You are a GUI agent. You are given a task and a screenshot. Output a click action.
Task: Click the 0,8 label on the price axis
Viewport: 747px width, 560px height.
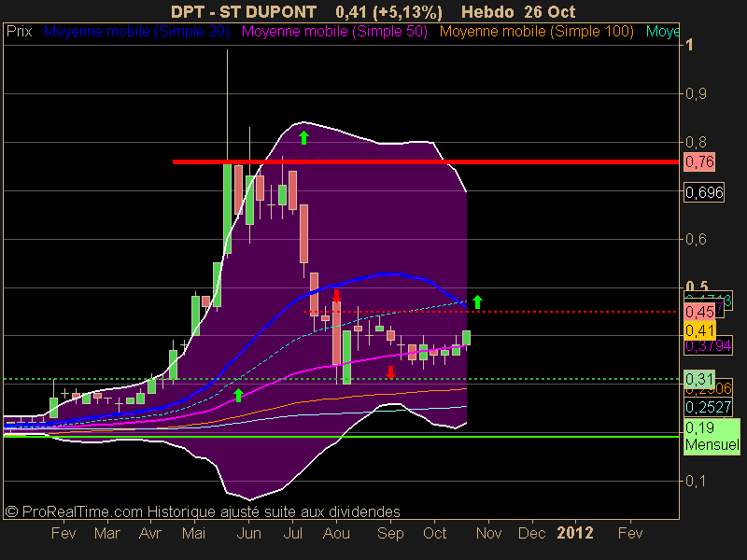(696, 142)
